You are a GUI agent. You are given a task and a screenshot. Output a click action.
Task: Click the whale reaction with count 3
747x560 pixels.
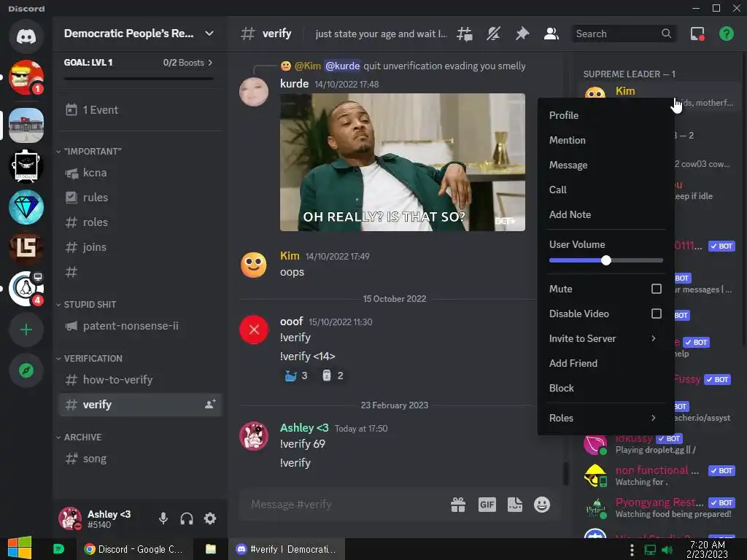point(296,376)
